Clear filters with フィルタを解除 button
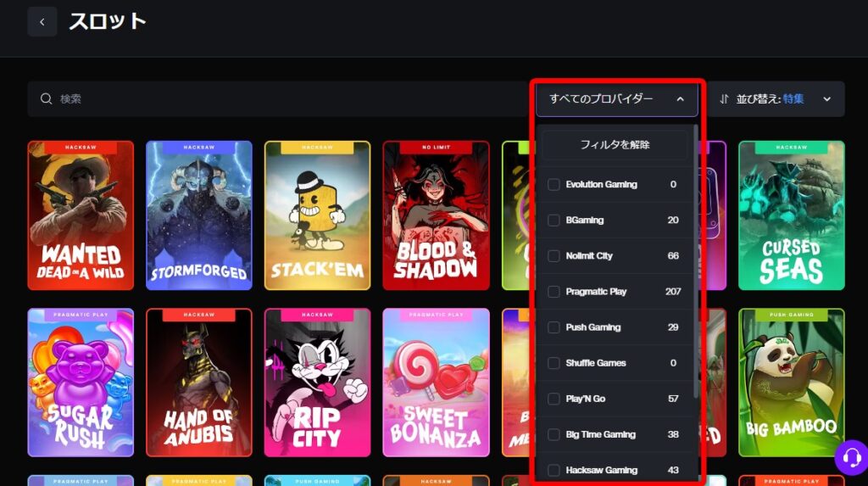The image size is (868, 486). coord(615,145)
